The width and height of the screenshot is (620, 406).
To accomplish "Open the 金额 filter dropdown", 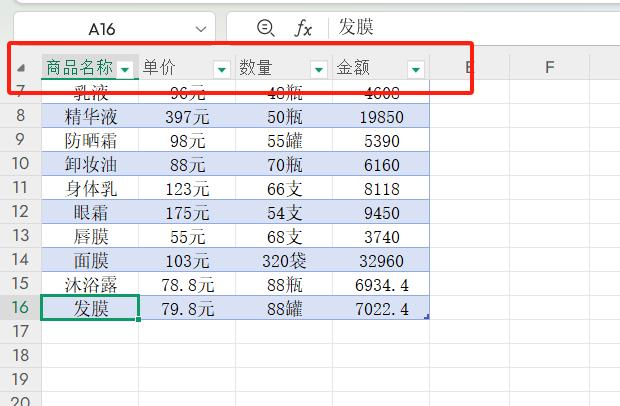I will 416,70.
